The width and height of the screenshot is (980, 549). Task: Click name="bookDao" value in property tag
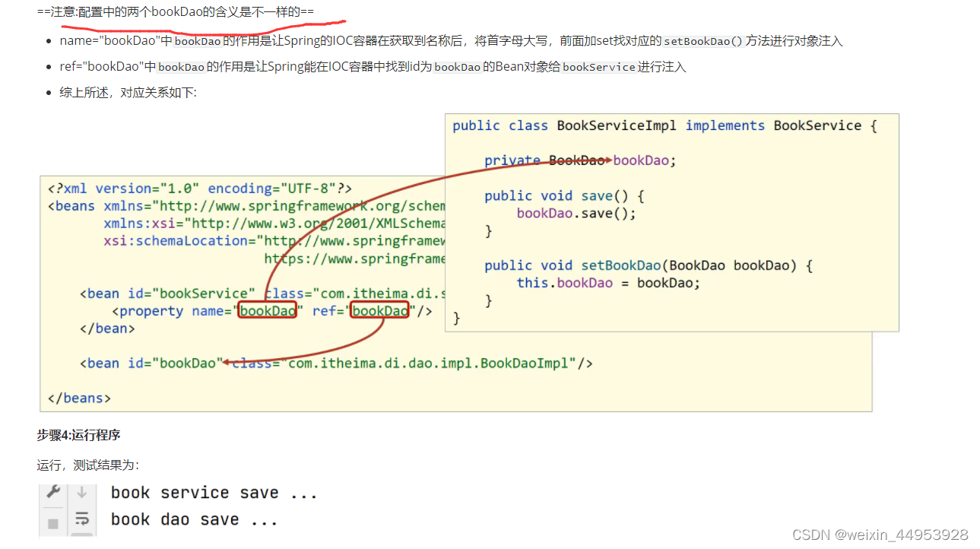pos(267,310)
